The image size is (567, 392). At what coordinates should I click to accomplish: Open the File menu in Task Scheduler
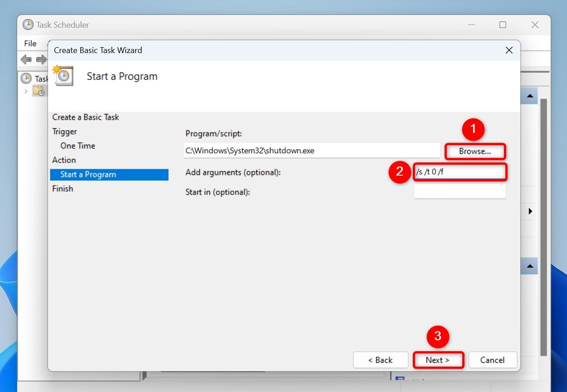pos(30,44)
